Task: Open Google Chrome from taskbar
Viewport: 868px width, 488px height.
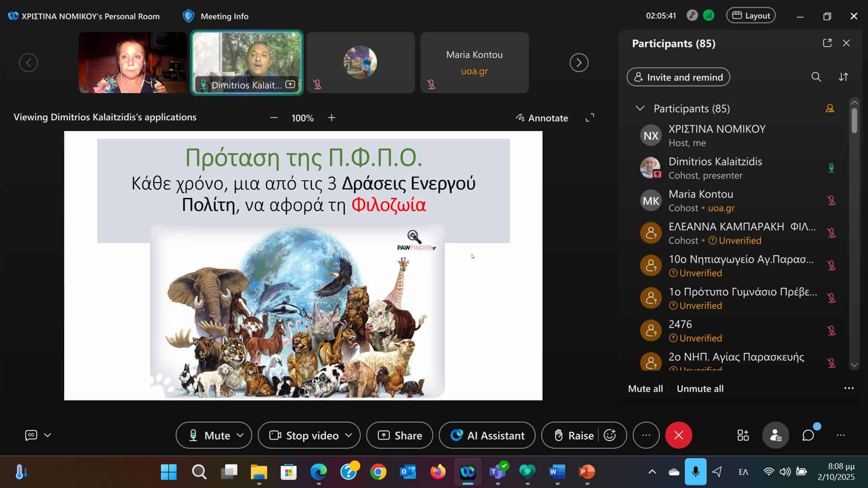Action: pyautogui.click(x=378, y=472)
